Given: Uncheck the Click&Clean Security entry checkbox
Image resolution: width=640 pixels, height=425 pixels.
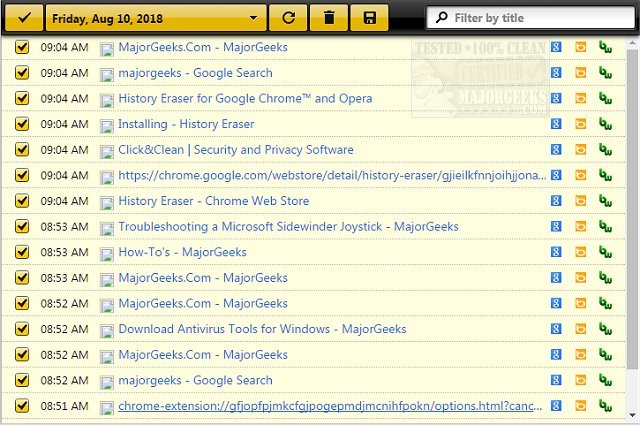Looking at the screenshot, I should [x=22, y=150].
